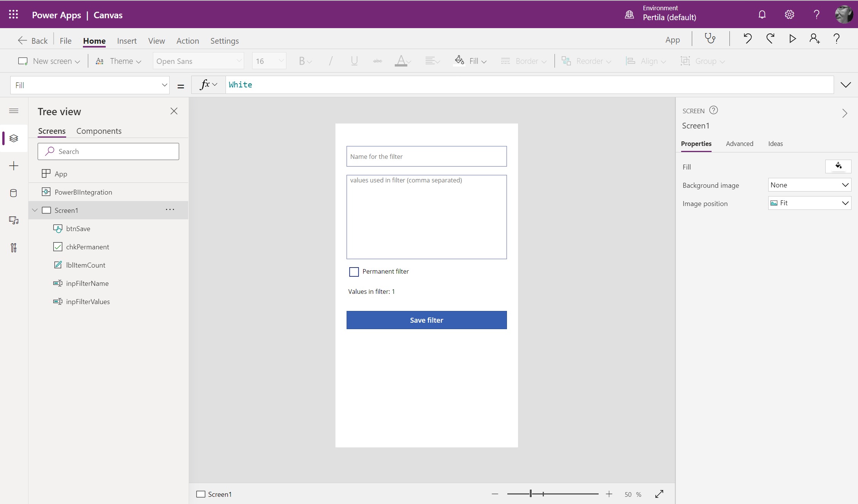Collapse the Screen1 tree node
Image resolution: width=858 pixels, height=504 pixels.
click(35, 210)
